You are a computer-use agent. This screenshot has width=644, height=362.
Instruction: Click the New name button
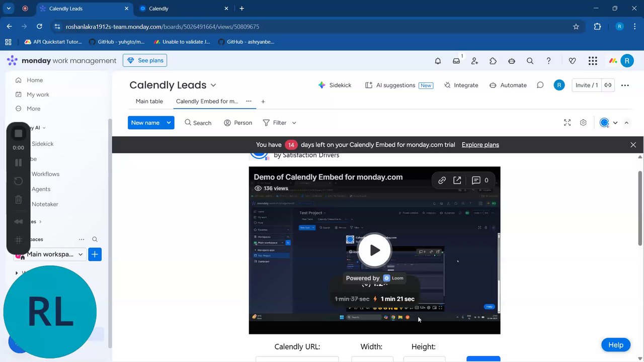coord(145,123)
